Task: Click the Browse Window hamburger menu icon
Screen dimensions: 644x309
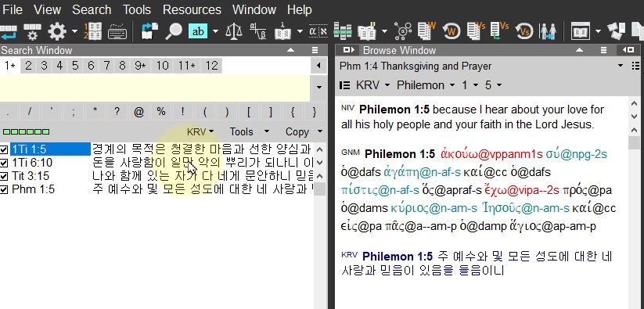Action: pyautogui.click(x=603, y=51)
